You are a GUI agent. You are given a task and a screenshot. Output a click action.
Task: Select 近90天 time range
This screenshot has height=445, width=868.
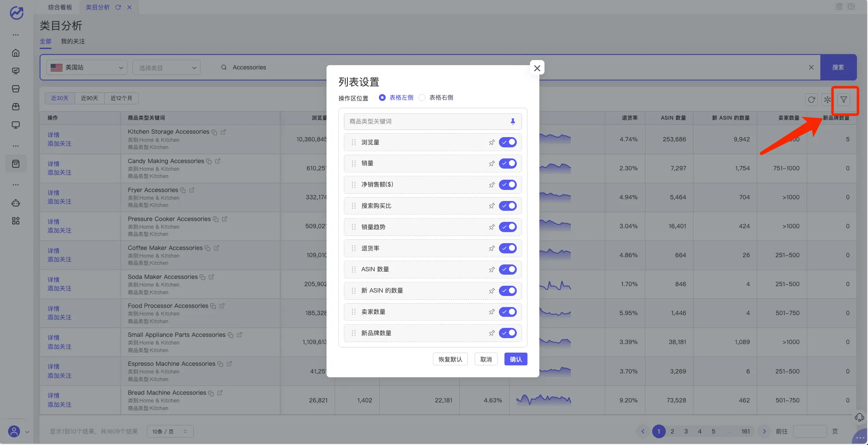(x=89, y=98)
